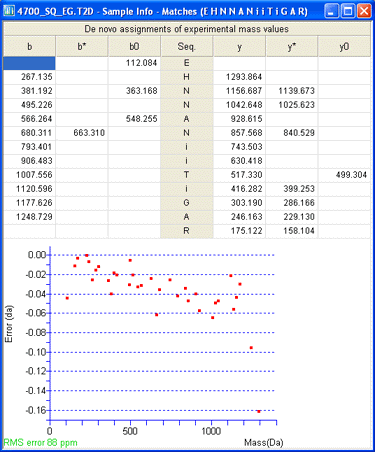Select y value 303.190
This screenshot has width=375, height=452.
pos(246,203)
